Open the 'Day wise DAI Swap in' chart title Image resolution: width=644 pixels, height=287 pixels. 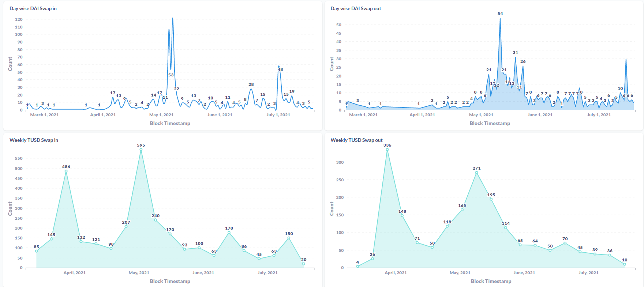click(x=33, y=8)
